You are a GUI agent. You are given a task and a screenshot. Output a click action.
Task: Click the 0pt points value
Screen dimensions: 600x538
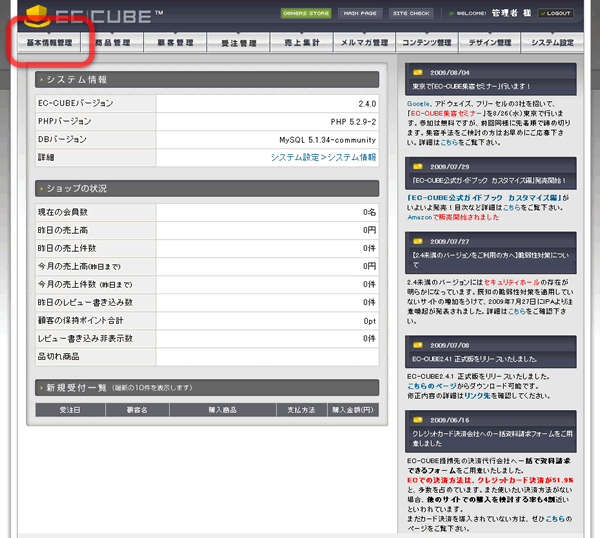pos(370,321)
